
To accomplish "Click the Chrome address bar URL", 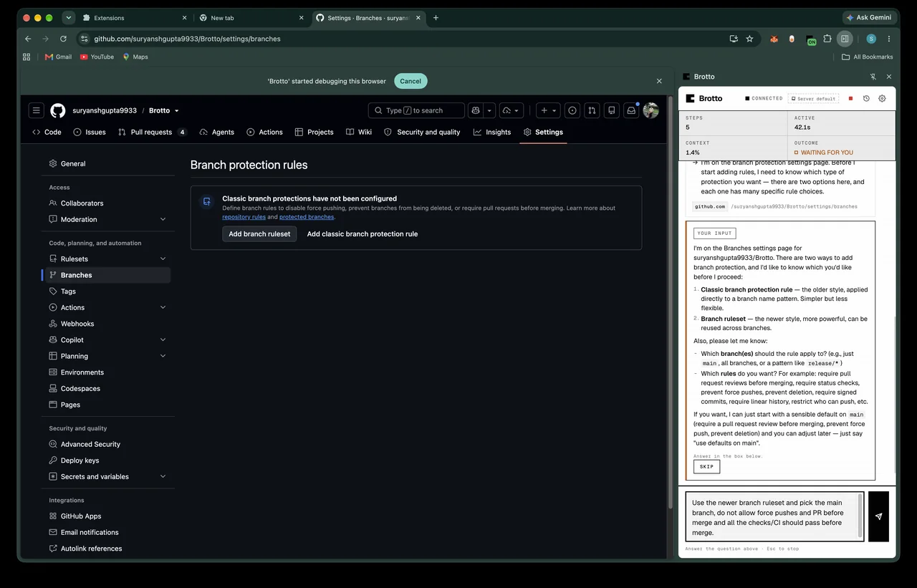I will (187, 39).
